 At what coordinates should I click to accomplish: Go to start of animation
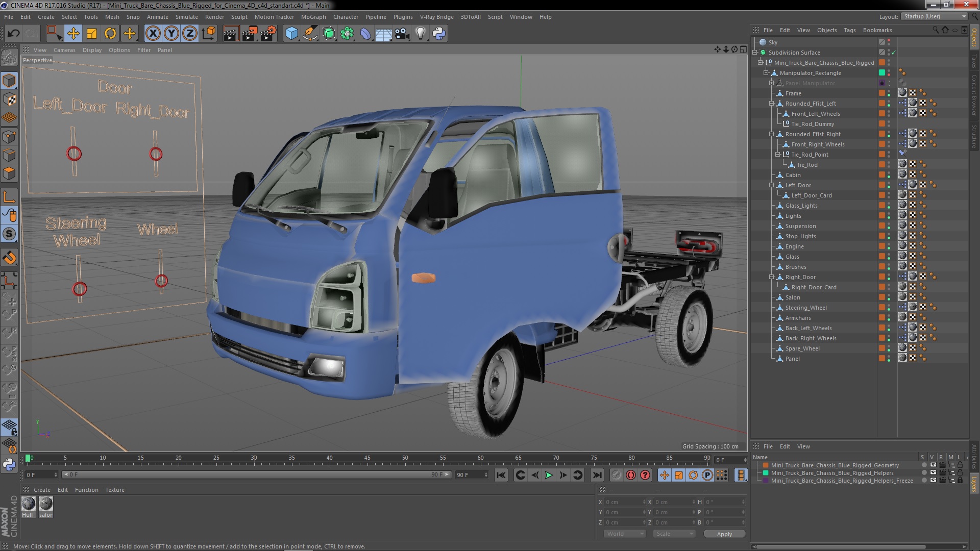(x=501, y=475)
